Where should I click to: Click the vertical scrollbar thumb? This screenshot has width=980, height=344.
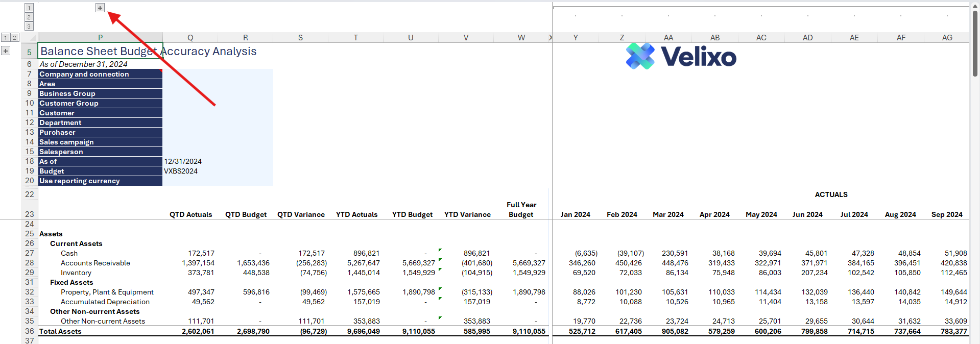tap(975, 43)
